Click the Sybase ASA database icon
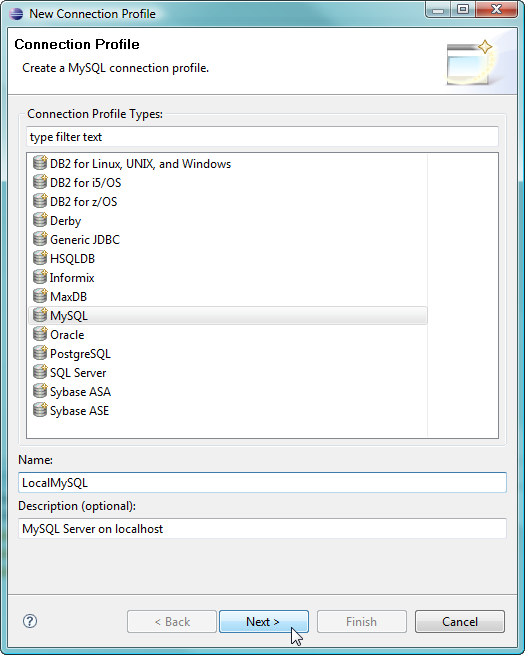Image resolution: width=525 pixels, height=655 pixels. [x=40, y=391]
